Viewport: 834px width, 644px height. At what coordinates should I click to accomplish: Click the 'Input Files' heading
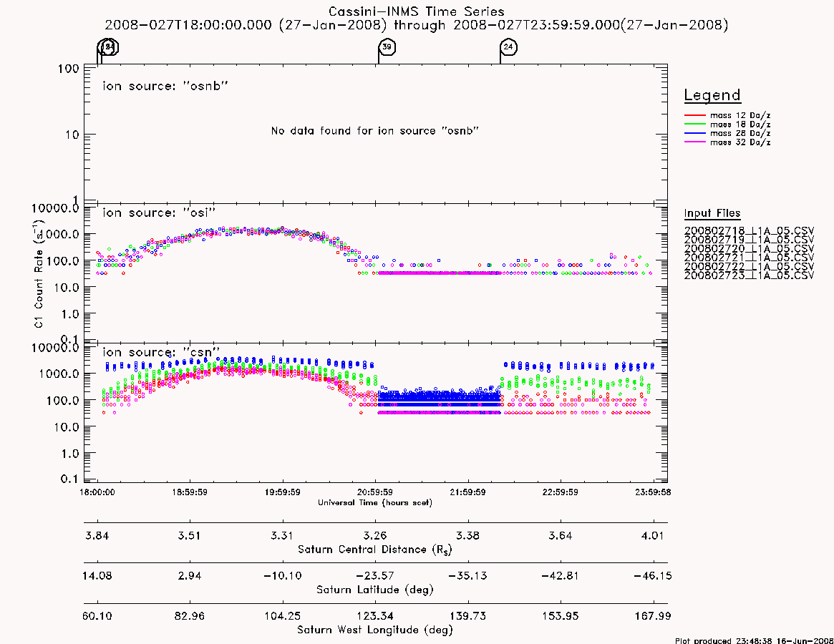tap(712, 213)
